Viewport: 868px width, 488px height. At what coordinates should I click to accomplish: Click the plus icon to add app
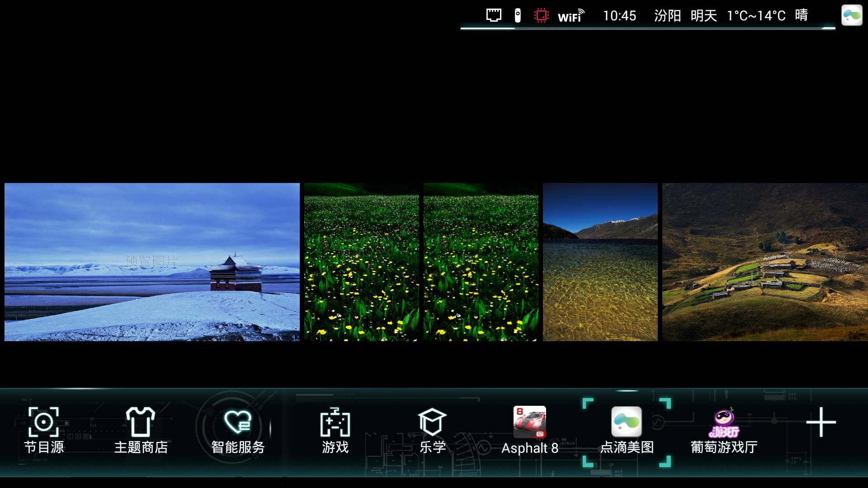pos(821,422)
